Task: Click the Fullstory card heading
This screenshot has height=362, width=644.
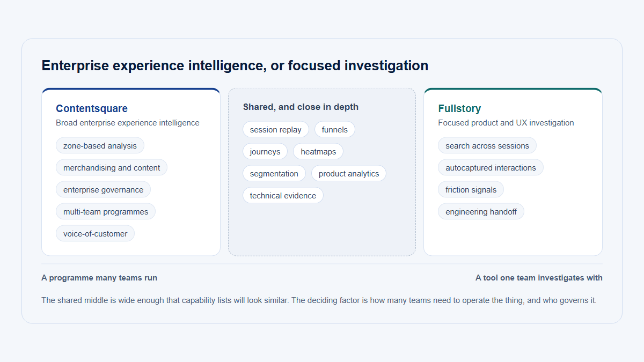Action: [459, 108]
